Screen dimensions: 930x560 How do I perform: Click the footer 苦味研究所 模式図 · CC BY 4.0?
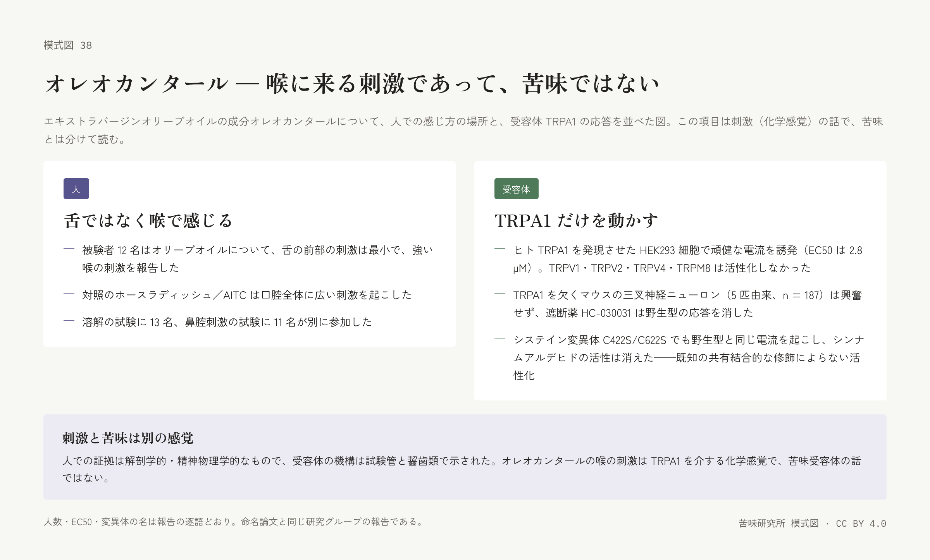coord(813,524)
